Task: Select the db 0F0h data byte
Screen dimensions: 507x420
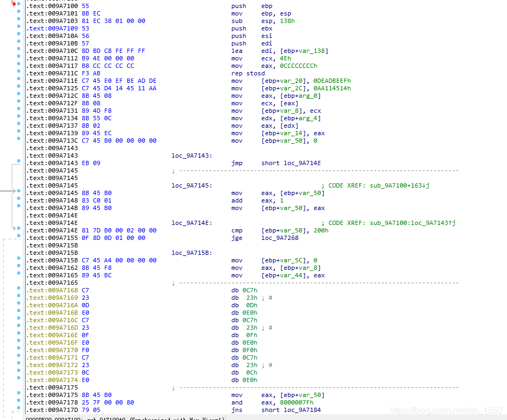Action: coord(245,350)
